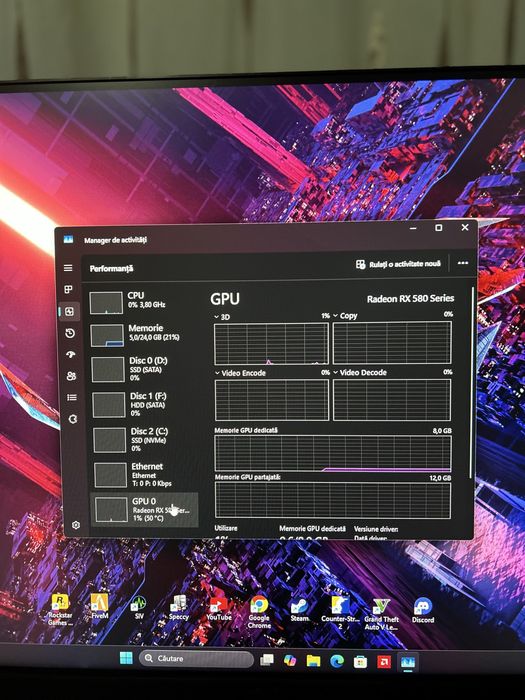Open the YouTube desktop shortcut
The width and height of the screenshot is (525, 700).
[219, 608]
